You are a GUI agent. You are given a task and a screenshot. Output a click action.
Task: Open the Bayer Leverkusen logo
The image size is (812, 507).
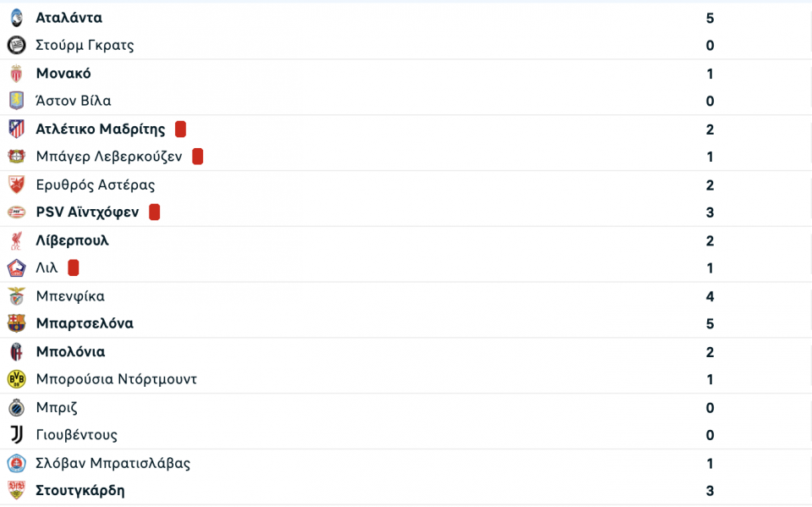click(16, 157)
